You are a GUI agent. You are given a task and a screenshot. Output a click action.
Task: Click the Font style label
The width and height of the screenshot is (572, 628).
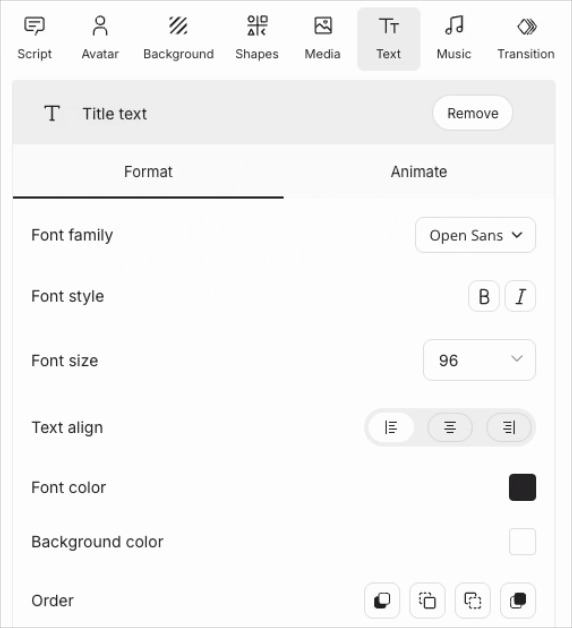(68, 296)
